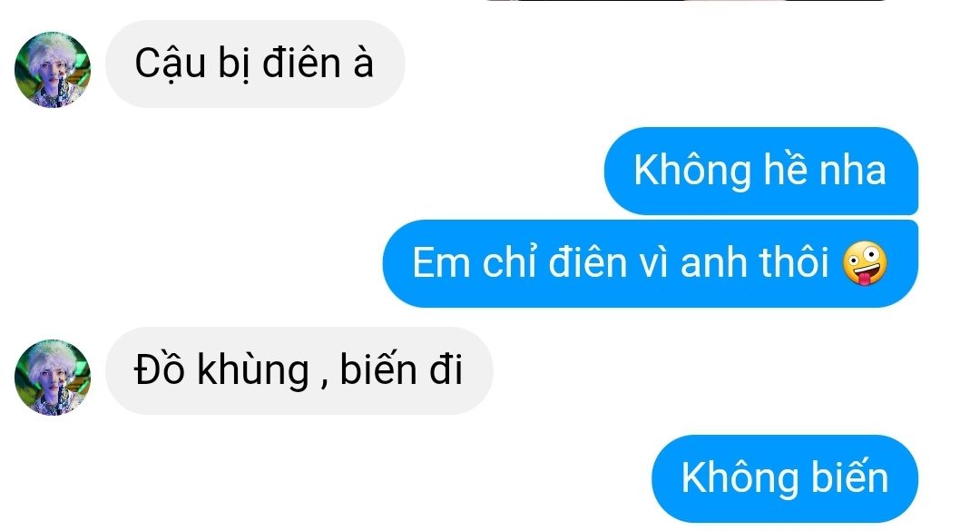
Task: Select the gray "Cậu bị điên à" message bubble
Action: pyautogui.click(x=255, y=64)
